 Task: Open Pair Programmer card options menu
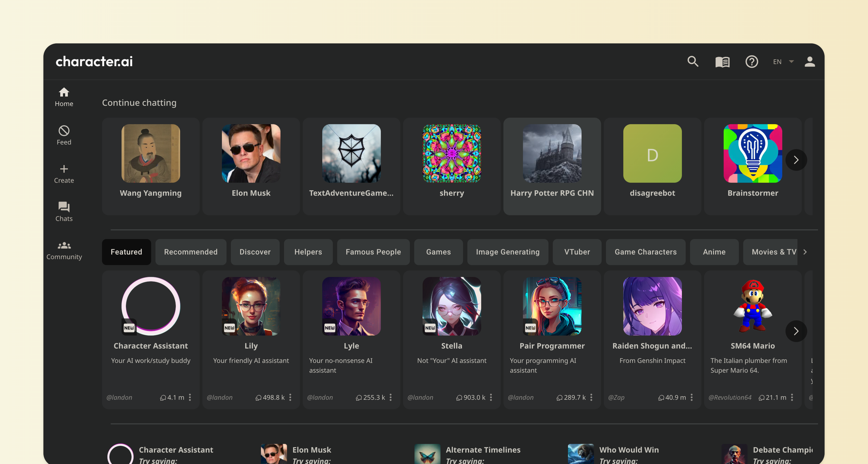[591, 398]
